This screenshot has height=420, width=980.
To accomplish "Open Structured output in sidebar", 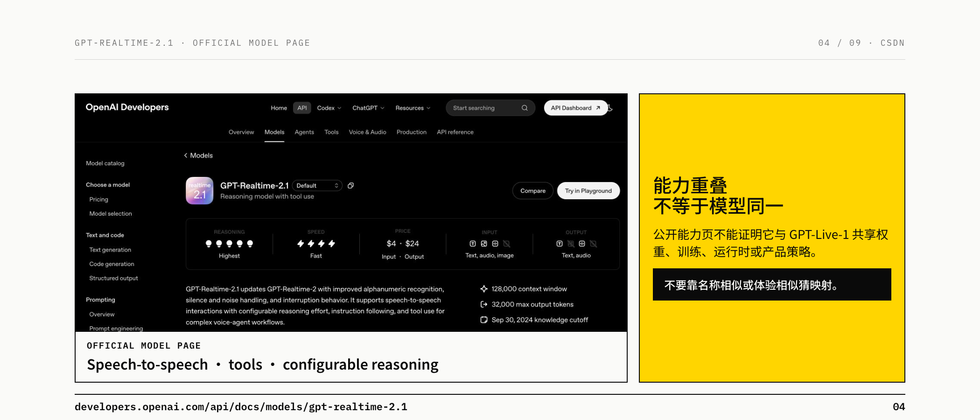I will click(x=113, y=278).
